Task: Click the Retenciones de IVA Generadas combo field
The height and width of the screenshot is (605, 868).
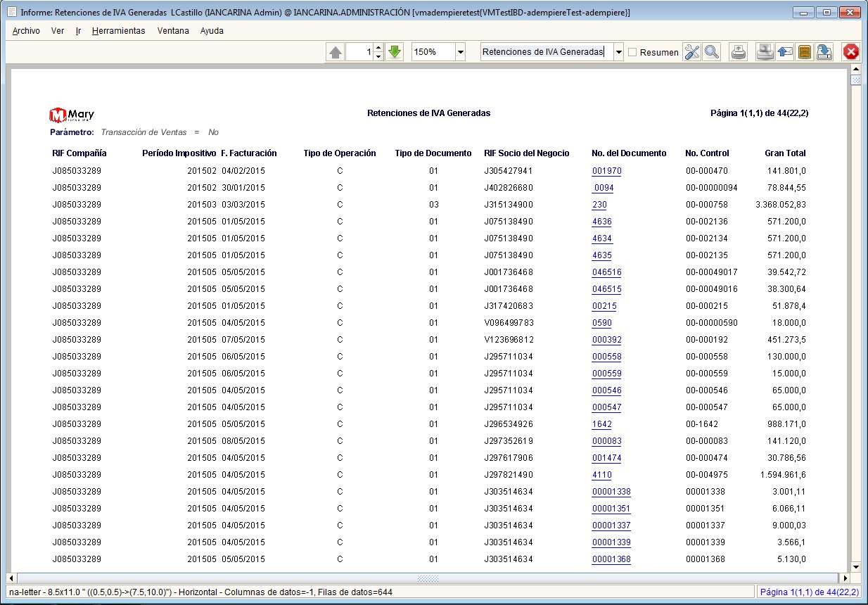Action: point(547,52)
